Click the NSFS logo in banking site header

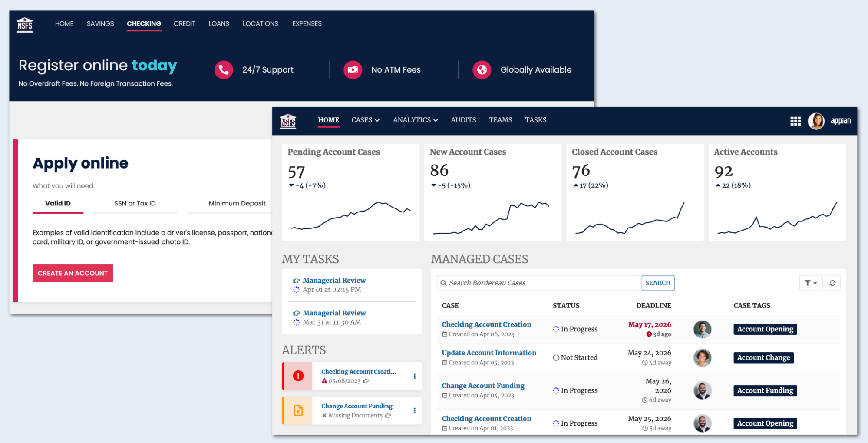[24, 25]
